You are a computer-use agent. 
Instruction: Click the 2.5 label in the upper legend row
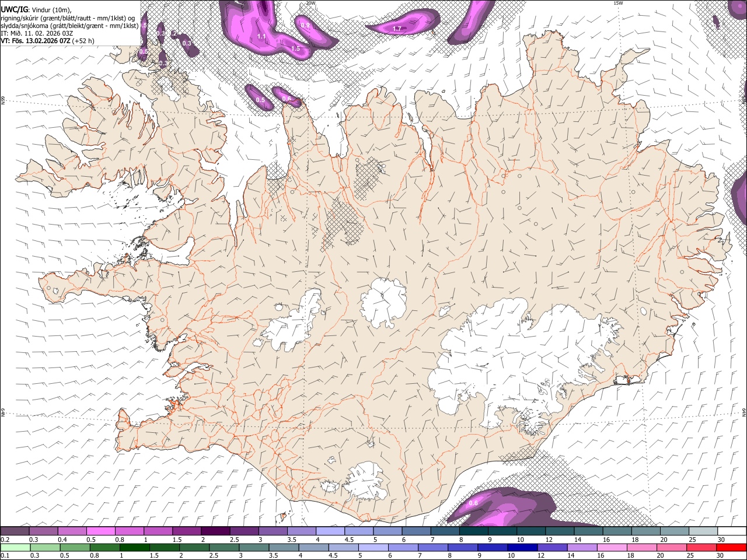pyautogui.click(x=235, y=540)
